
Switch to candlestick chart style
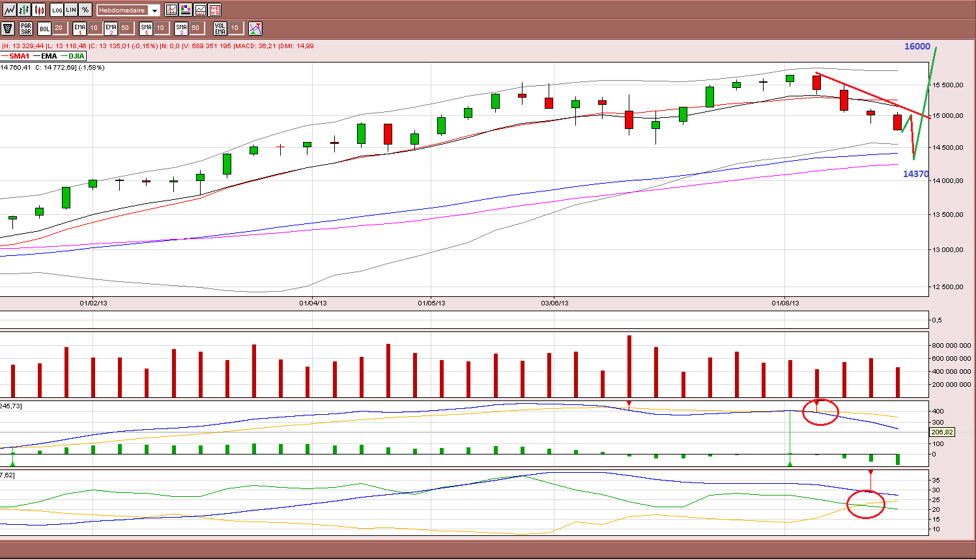click(x=39, y=10)
